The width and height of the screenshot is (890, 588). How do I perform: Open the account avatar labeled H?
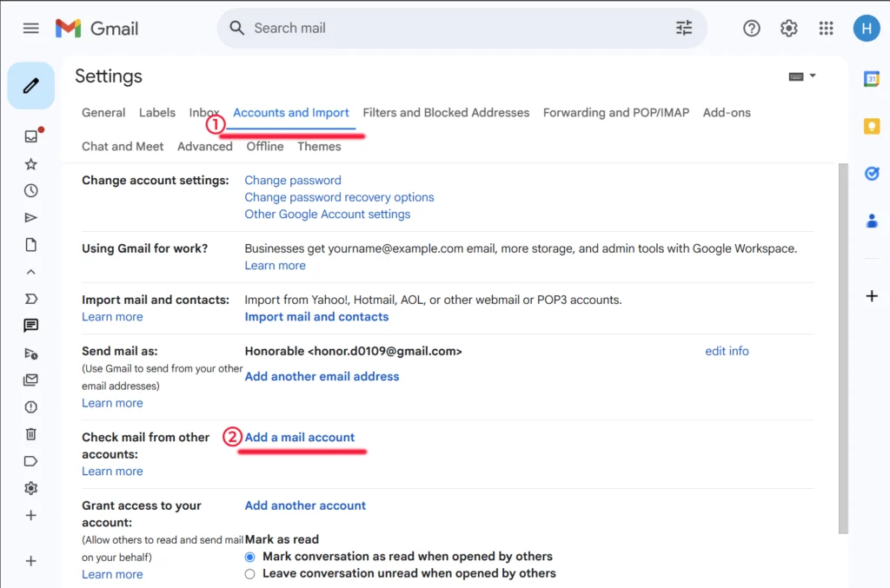coord(867,29)
